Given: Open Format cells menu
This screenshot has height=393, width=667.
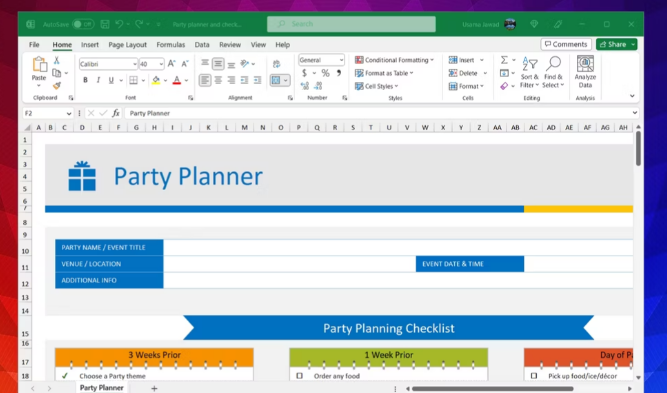Looking at the screenshot, I should click(x=466, y=86).
